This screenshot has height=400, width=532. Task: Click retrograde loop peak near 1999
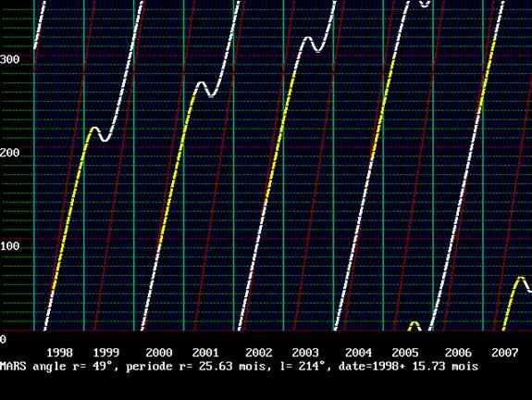coord(94,128)
